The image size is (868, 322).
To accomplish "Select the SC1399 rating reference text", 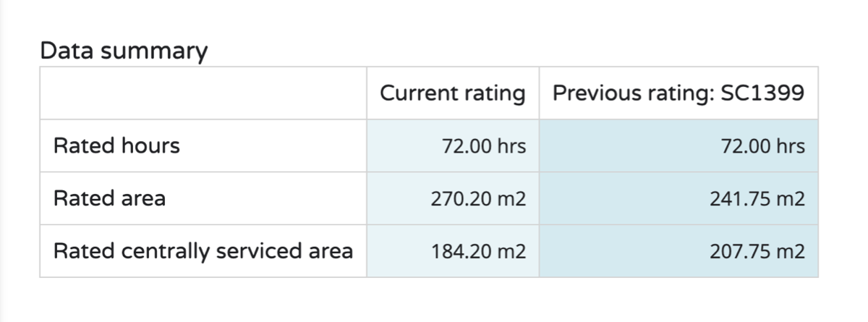I will (763, 93).
